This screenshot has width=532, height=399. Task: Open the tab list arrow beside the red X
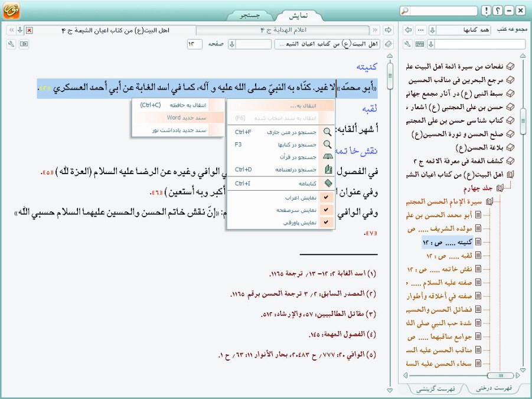[20, 30]
